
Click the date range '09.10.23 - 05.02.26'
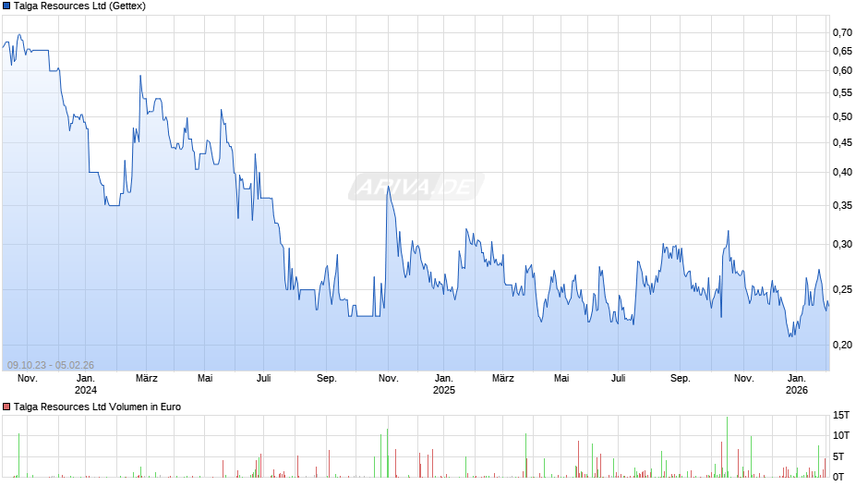point(51,365)
